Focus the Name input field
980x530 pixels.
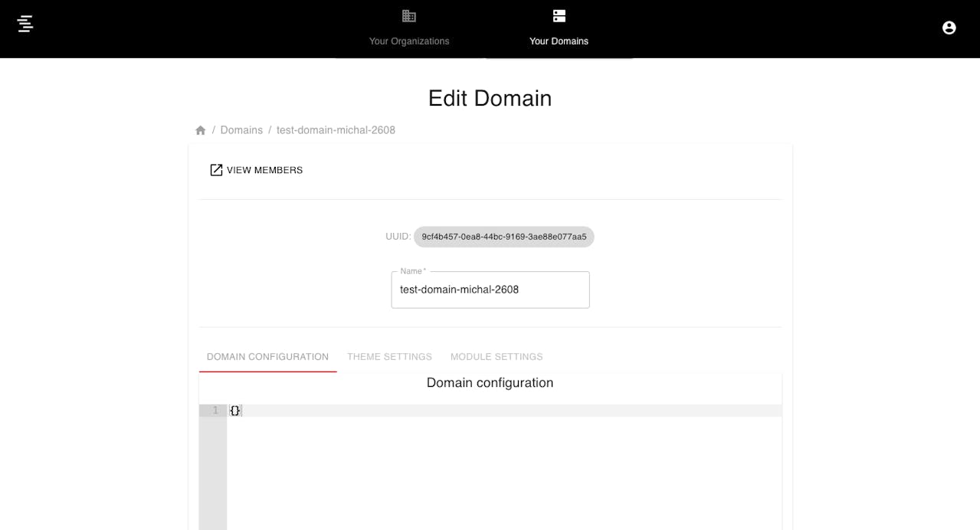pos(490,290)
